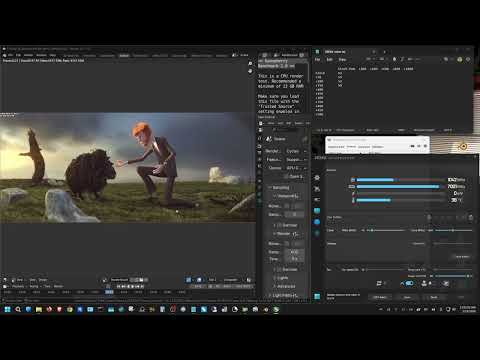Open the Render Engine dropdown showing Cycles
Screen dimensions: 480x360
(296, 151)
